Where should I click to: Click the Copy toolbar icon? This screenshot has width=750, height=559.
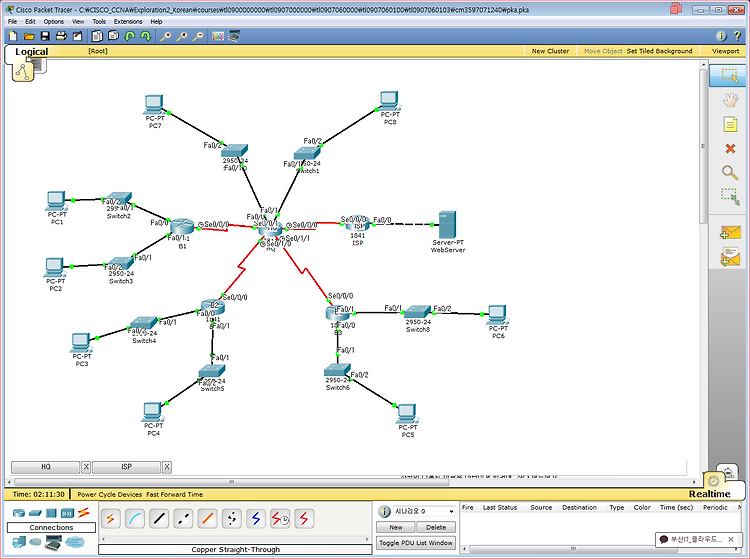click(x=97, y=36)
